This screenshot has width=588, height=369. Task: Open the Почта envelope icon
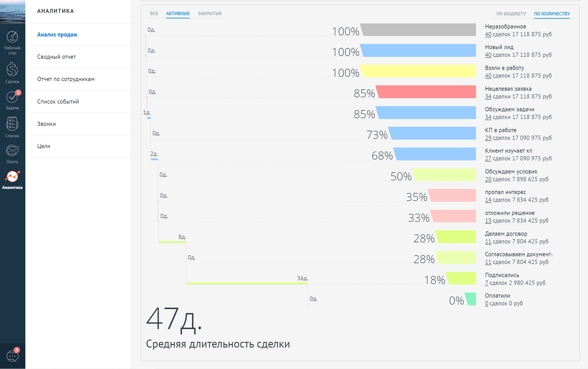click(x=12, y=150)
